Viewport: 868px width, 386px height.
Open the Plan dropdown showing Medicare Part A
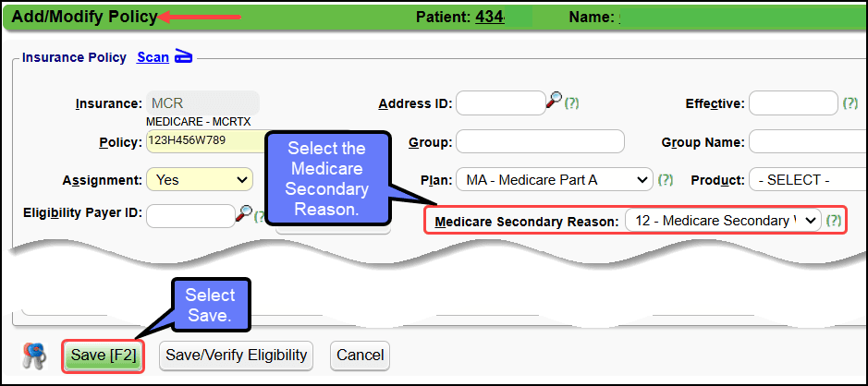[x=557, y=179]
